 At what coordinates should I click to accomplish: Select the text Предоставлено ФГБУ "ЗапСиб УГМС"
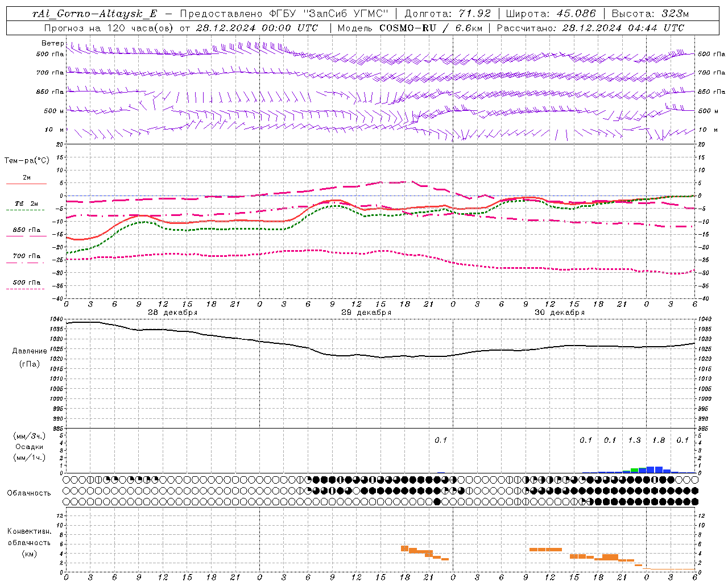pyautogui.click(x=283, y=14)
